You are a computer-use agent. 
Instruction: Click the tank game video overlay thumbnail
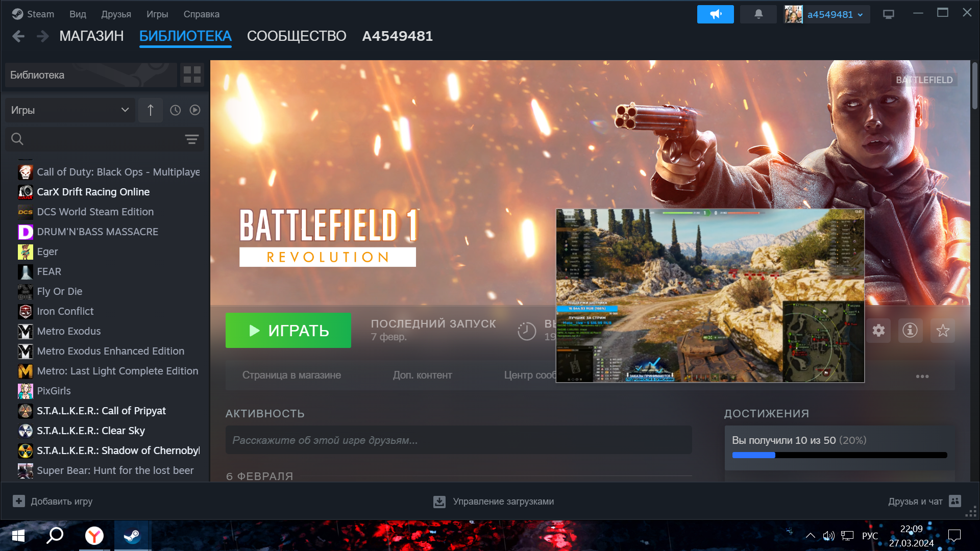tap(710, 295)
